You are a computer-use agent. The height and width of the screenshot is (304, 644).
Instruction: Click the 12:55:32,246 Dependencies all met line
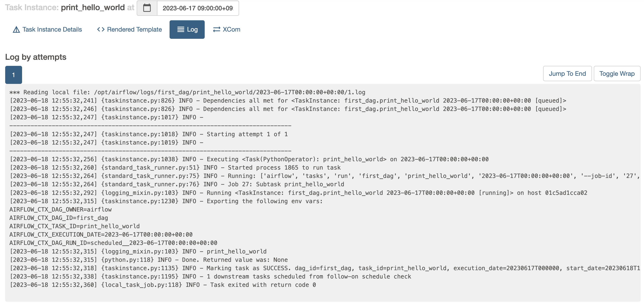(288, 109)
